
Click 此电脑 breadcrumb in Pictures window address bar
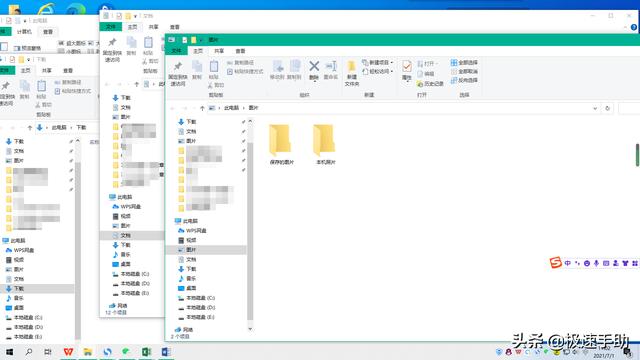[231, 108]
